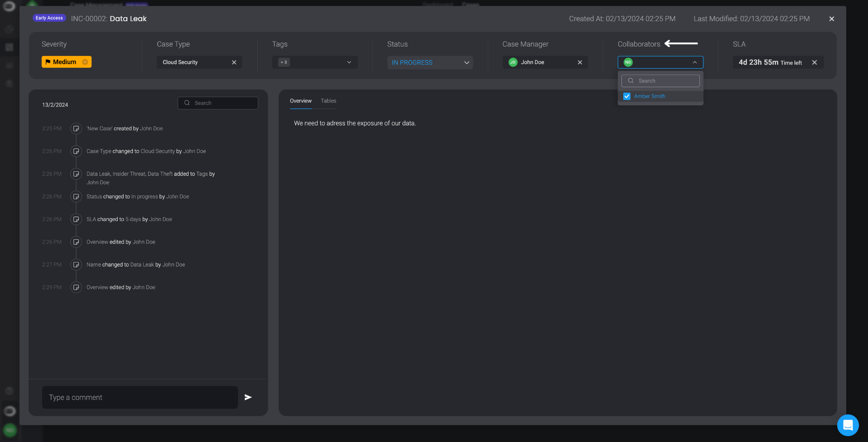This screenshot has width=868, height=442.
Task: Switch to the Overview tab
Action: (x=300, y=101)
